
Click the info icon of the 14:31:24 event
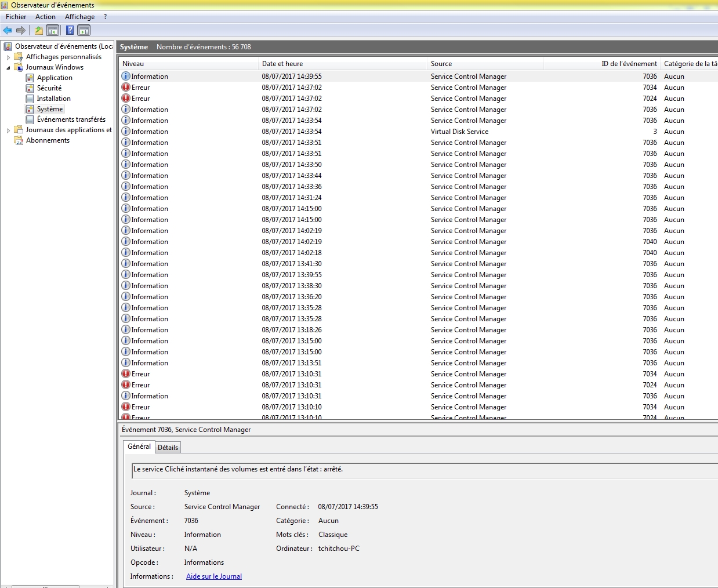(x=126, y=197)
